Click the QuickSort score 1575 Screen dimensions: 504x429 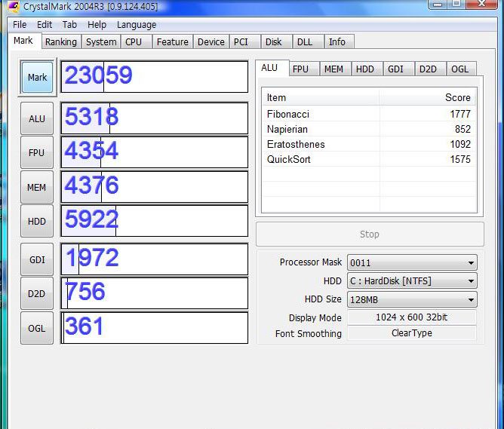point(460,159)
